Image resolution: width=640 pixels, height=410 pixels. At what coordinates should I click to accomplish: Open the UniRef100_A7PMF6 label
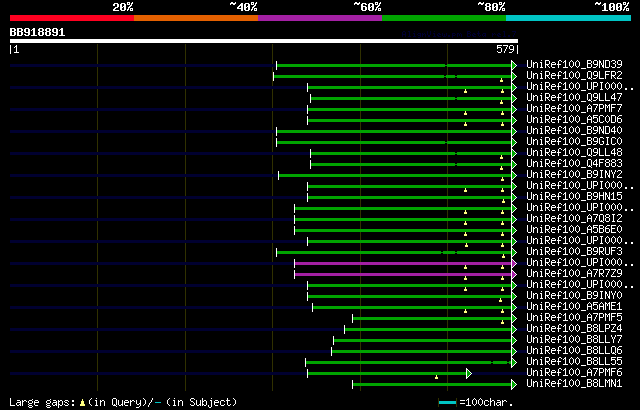pos(574,373)
